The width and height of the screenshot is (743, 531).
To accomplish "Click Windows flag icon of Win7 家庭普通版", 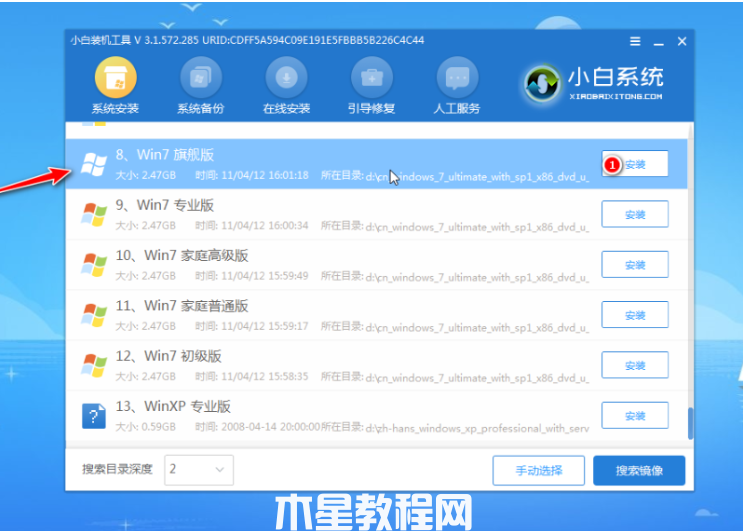I will point(94,315).
